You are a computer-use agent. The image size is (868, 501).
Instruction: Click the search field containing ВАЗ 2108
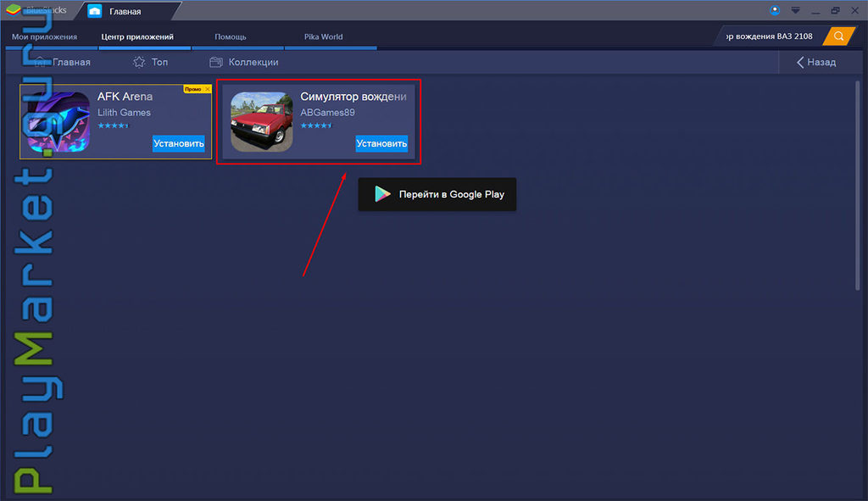[x=770, y=36]
